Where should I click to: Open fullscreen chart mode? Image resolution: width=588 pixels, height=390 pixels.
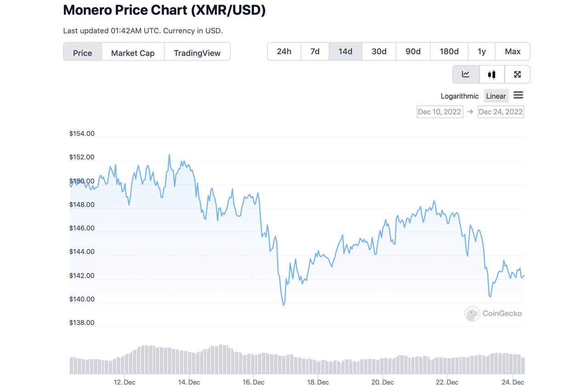pyautogui.click(x=517, y=74)
